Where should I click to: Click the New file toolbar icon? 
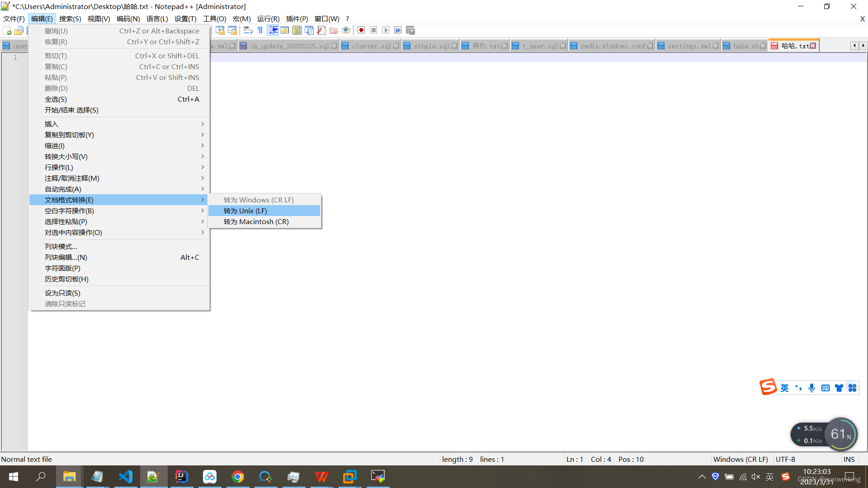pos(7,30)
